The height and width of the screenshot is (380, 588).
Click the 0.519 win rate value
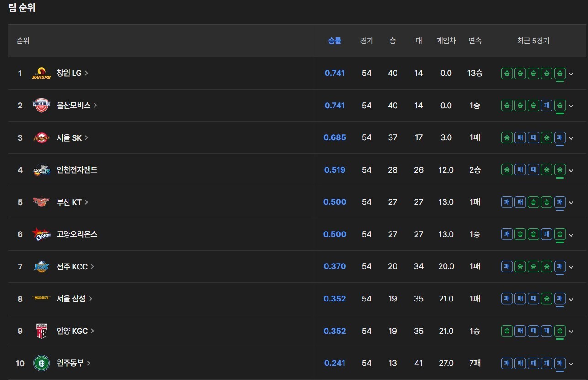pos(335,170)
